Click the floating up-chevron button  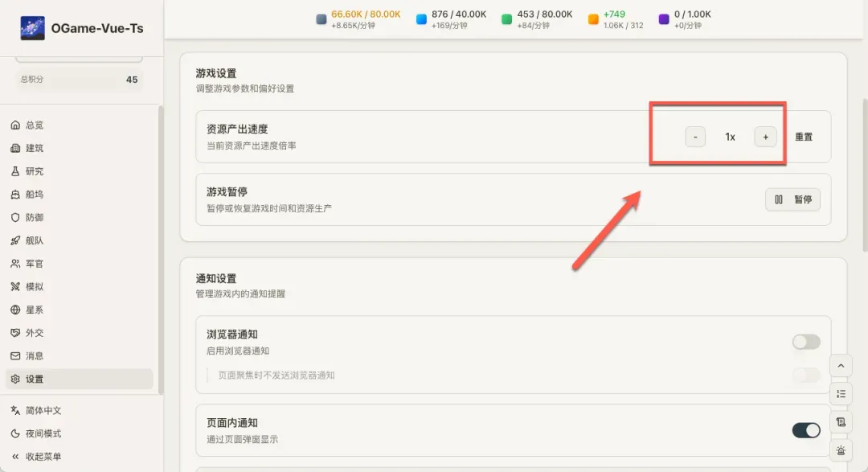point(841,365)
